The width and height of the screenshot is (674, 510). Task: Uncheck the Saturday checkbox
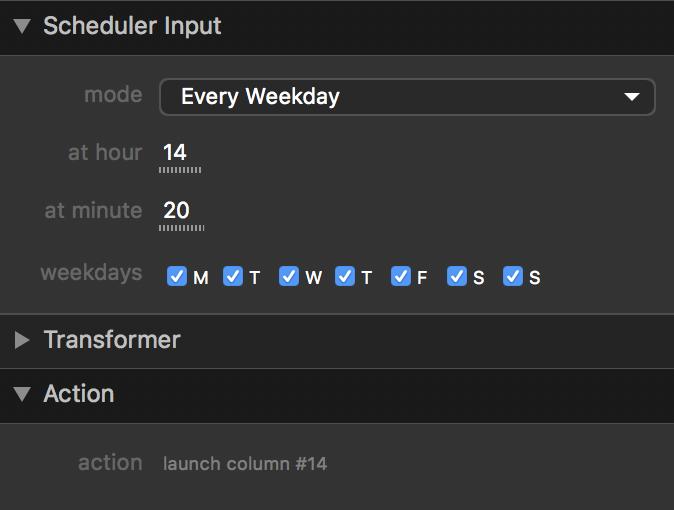457,277
